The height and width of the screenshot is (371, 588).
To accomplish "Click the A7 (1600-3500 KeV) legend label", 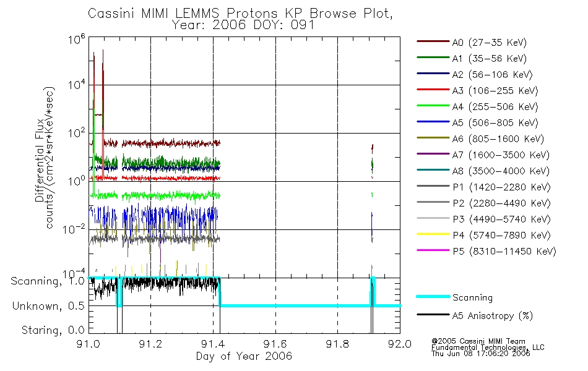I will [x=501, y=155].
